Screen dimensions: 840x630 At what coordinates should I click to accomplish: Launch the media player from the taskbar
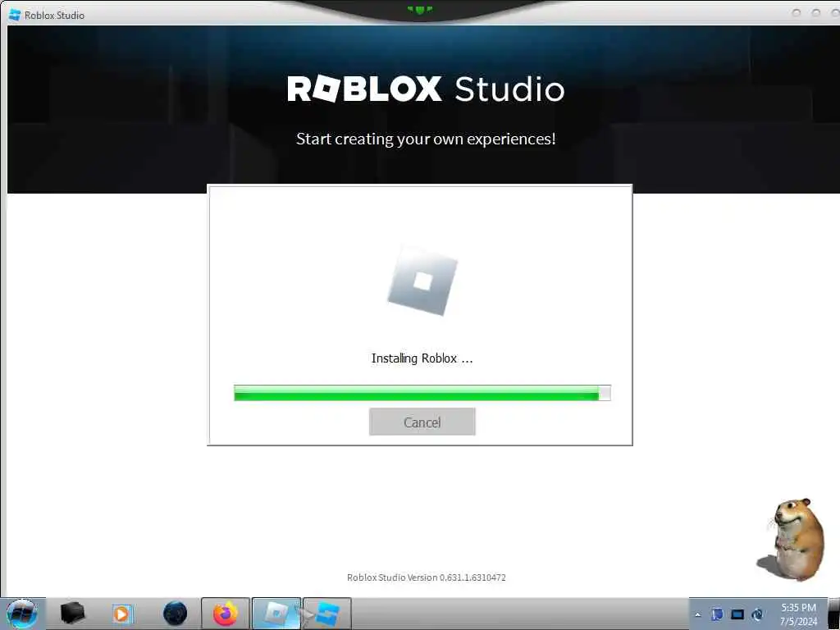click(121, 614)
